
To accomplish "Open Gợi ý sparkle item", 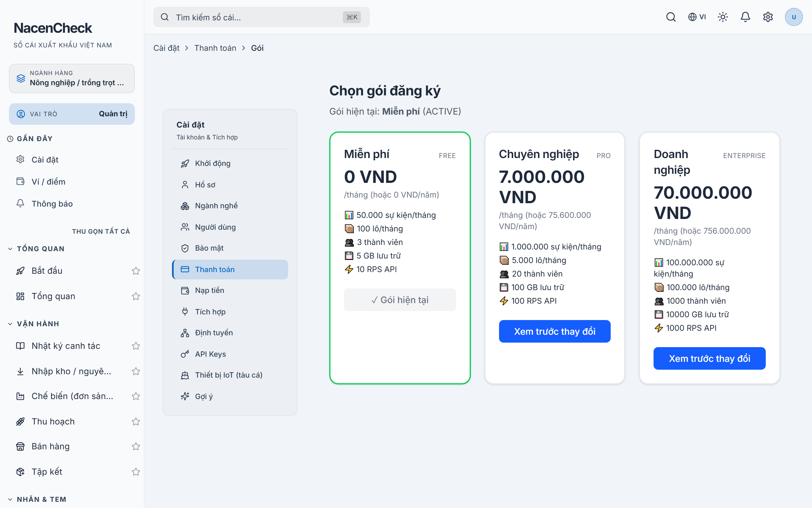I will 230,397.
